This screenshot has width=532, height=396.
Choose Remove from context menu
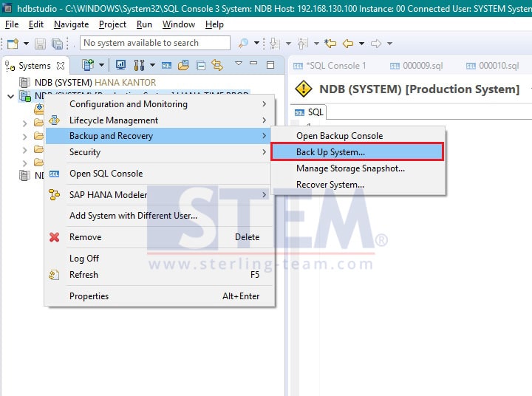point(160,237)
